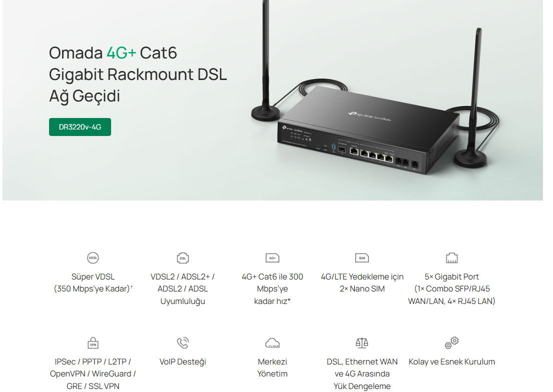Click the green DR3220v-4G model button
553x392 pixels.
(80, 127)
